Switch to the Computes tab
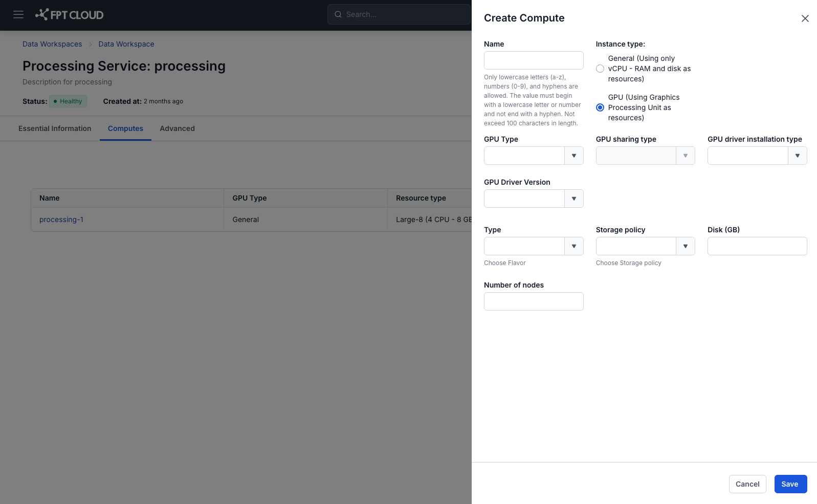Image resolution: width=817 pixels, height=504 pixels. point(125,128)
